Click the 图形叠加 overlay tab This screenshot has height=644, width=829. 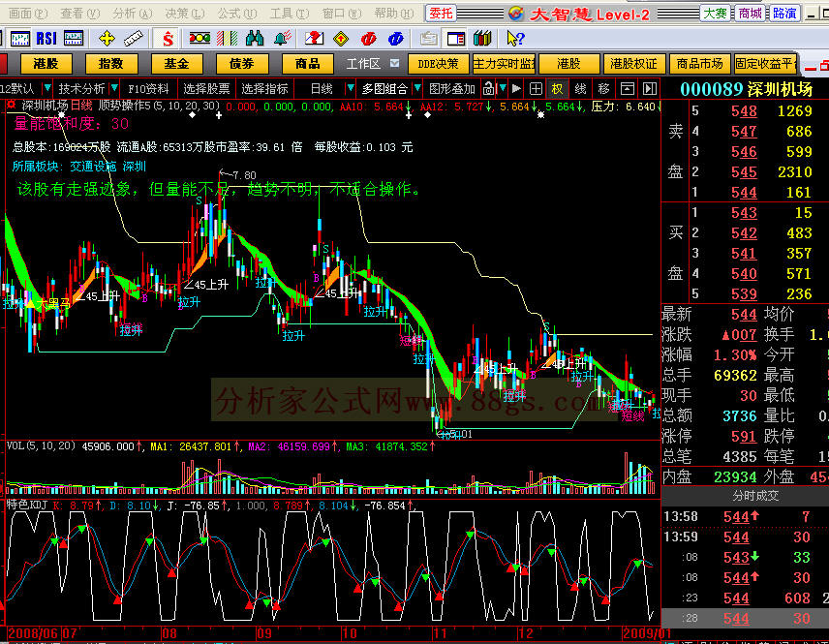(x=451, y=88)
